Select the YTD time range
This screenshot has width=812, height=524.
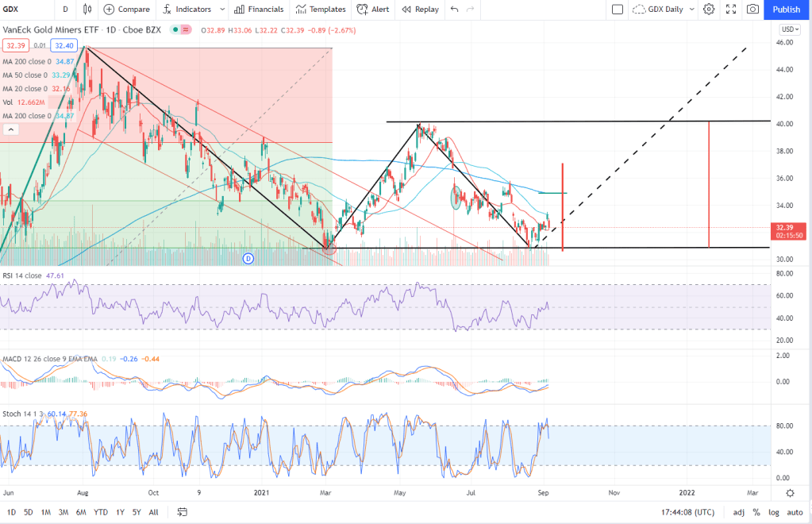pos(100,512)
